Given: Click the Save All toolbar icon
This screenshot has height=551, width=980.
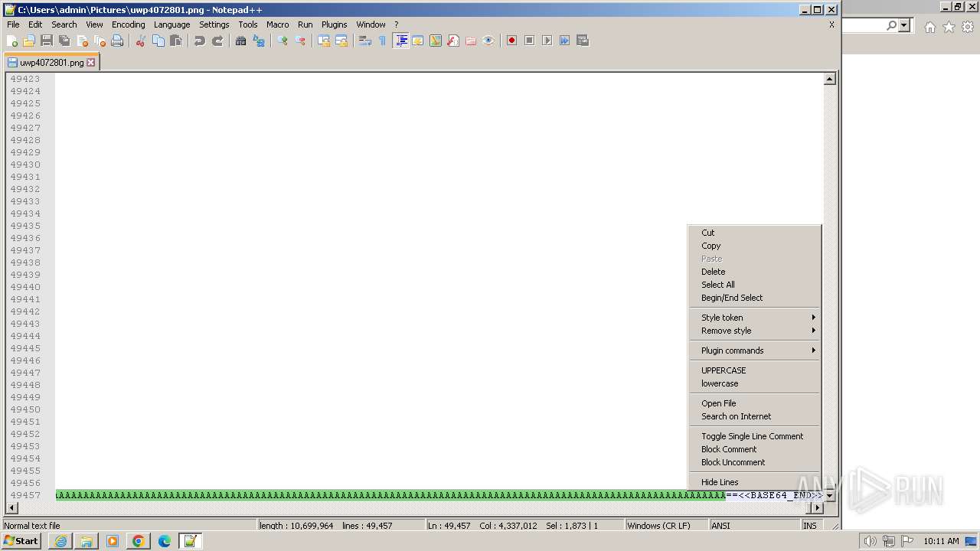Looking at the screenshot, I should (64, 41).
